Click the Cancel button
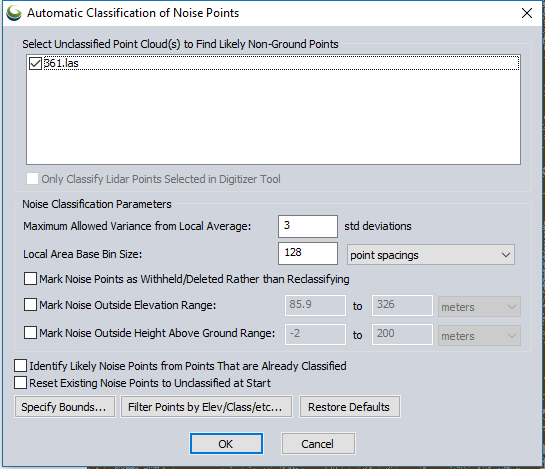Viewport: 545px width, 469px height. [x=318, y=444]
